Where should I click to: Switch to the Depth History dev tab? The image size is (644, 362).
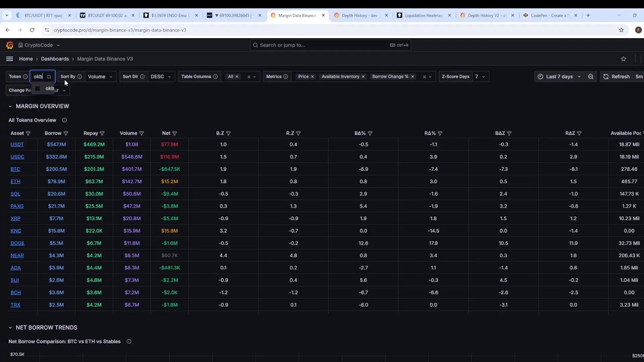point(361,16)
